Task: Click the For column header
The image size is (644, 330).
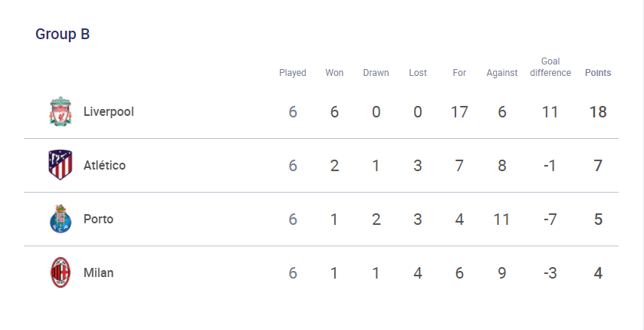Action: click(x=459, y=73)
